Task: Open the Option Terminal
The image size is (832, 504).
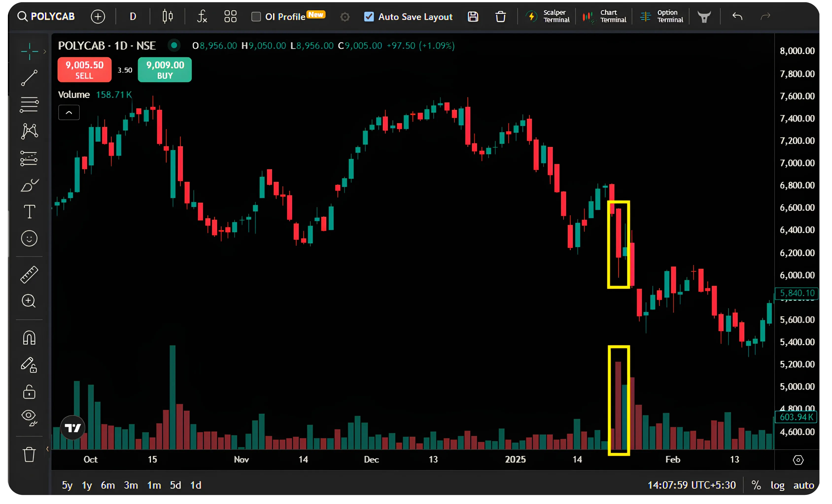Action: click(661, 16)
